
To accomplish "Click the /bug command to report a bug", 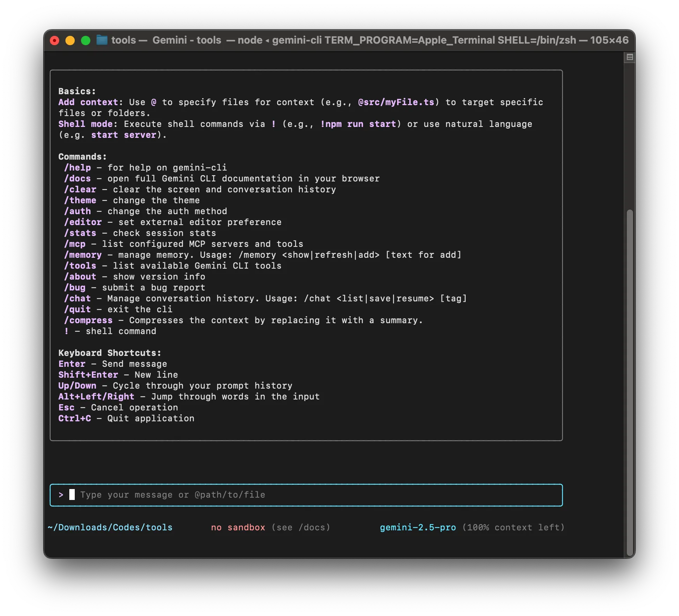I will coord(76,287).
